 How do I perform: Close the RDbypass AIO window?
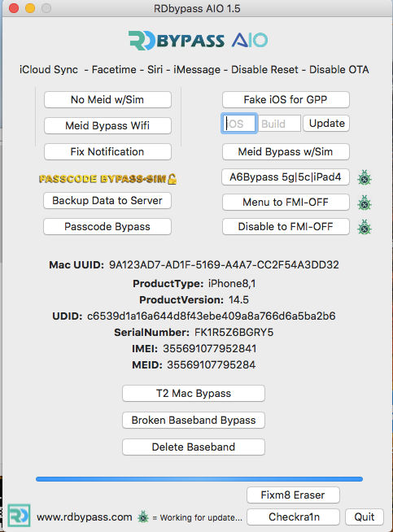tap(14, 8)
